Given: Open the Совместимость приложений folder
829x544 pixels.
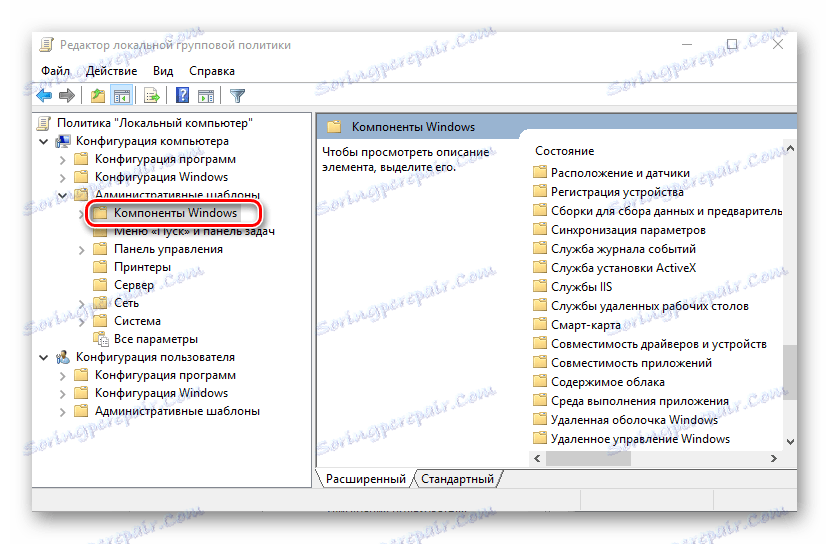Looking at the screenshot, I should click(x=631, y=363).
